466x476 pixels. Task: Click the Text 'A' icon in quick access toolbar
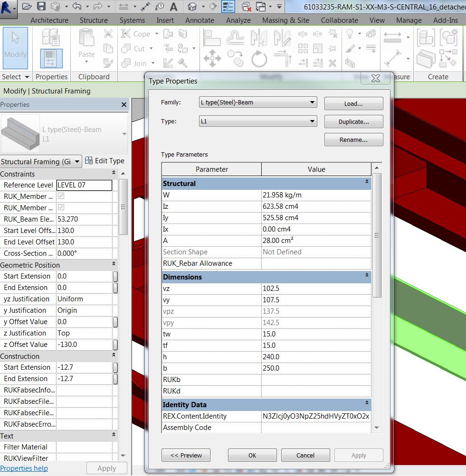(173, 7)
